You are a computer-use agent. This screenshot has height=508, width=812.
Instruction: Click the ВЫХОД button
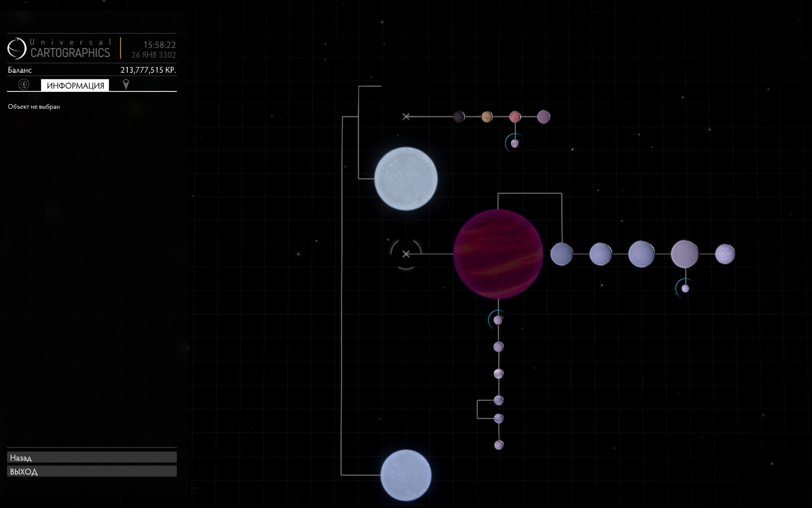[x=92, y=471]
